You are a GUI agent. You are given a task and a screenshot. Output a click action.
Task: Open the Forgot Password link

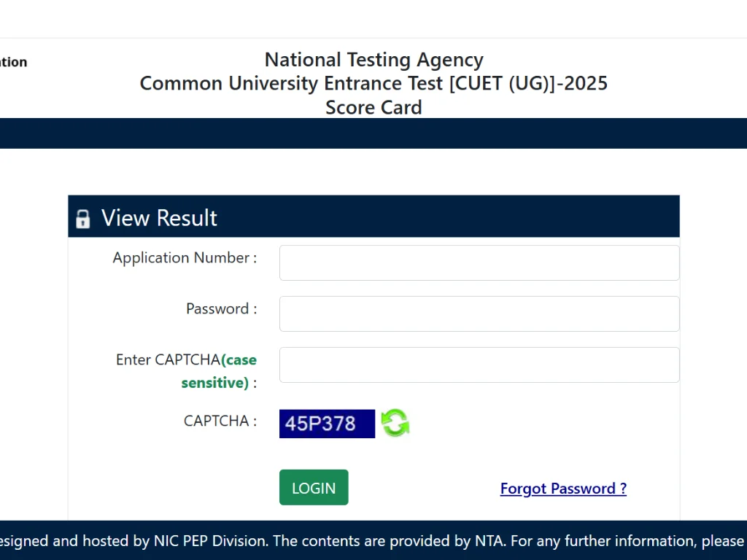click(x=562, y=488)
